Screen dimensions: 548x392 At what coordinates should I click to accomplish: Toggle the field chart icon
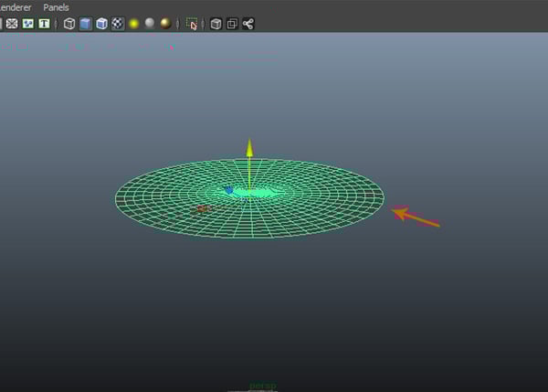click(12, 24)
